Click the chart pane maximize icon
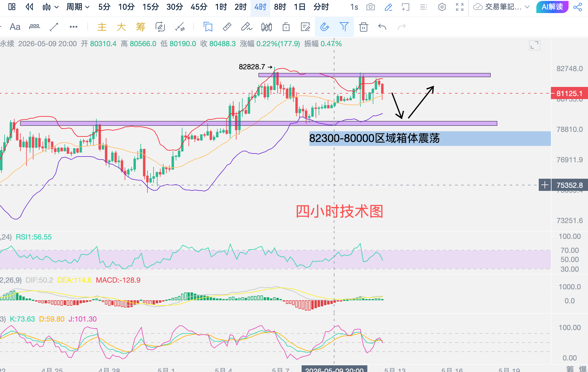The image size is (588, 372). point(534,46)
